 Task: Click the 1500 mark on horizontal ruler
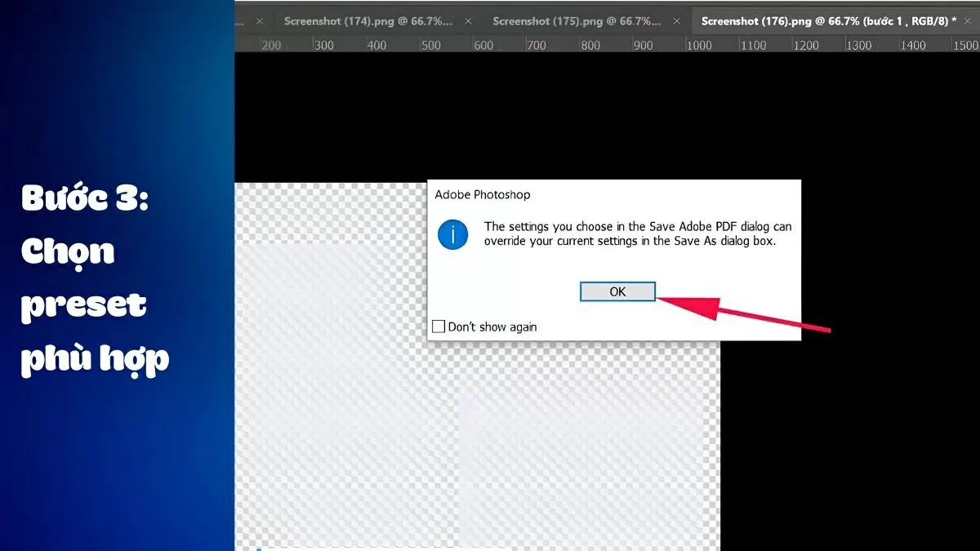(965, 46)
